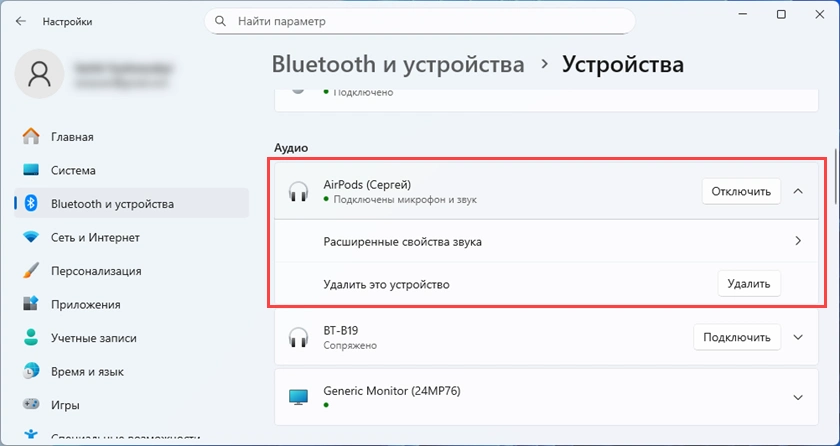
Task: Collapse the AirPods (Сергей) device section
Action: (797, 192)
